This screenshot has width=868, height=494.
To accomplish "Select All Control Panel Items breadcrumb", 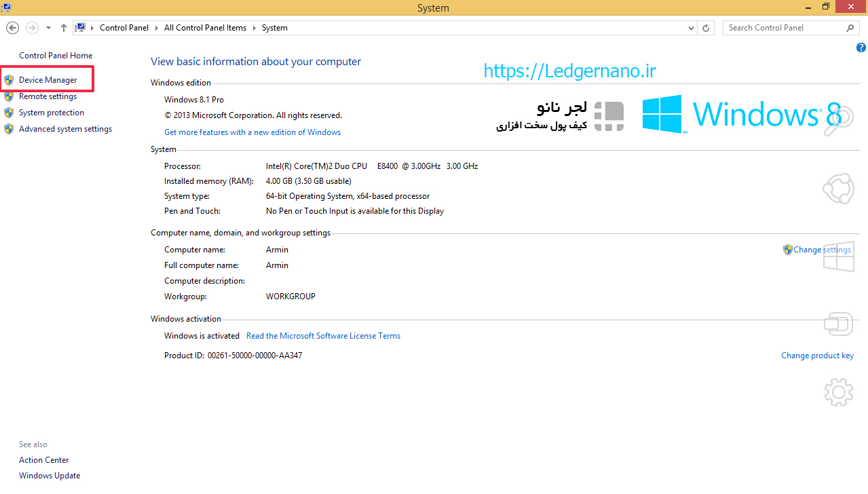I will click(205, 28).
